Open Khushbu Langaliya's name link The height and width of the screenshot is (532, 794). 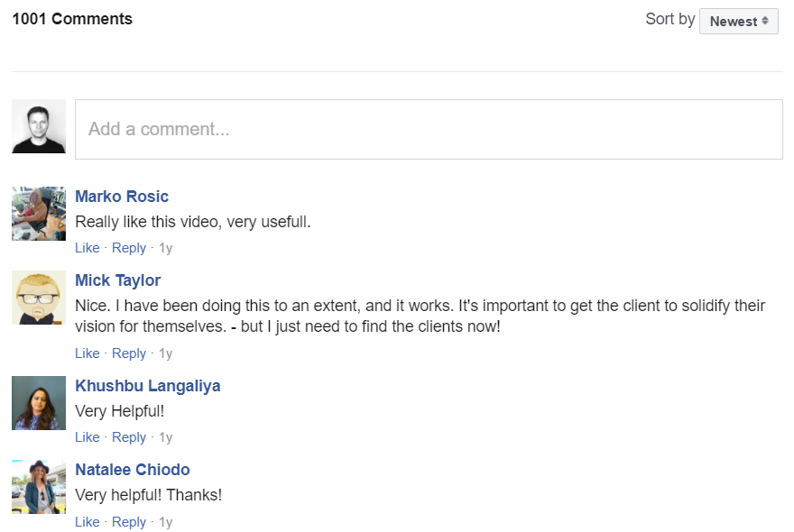pyautogui.click(x=148, y=386)
